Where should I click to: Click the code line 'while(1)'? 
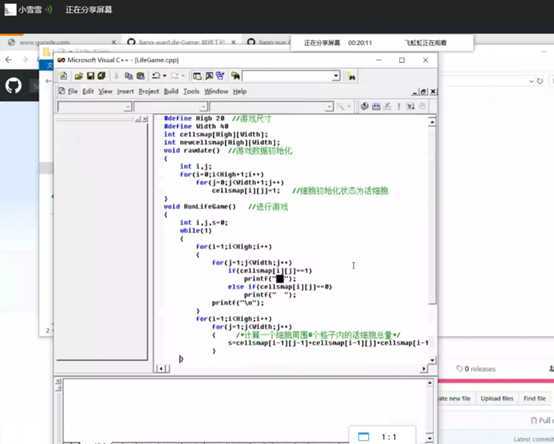196,231
